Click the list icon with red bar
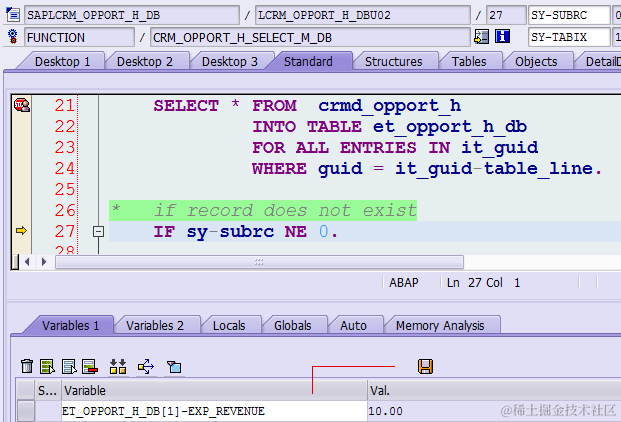 pos(90,367)
